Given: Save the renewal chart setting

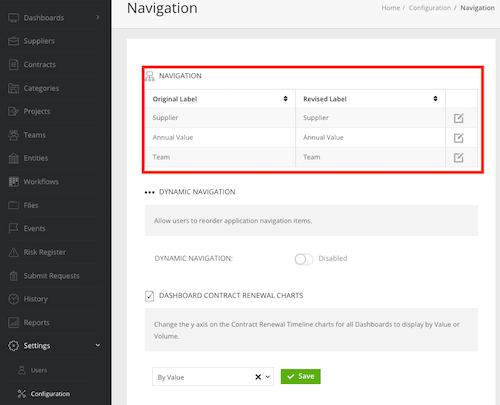Looking at the screenshot, I should coord(301,376).
